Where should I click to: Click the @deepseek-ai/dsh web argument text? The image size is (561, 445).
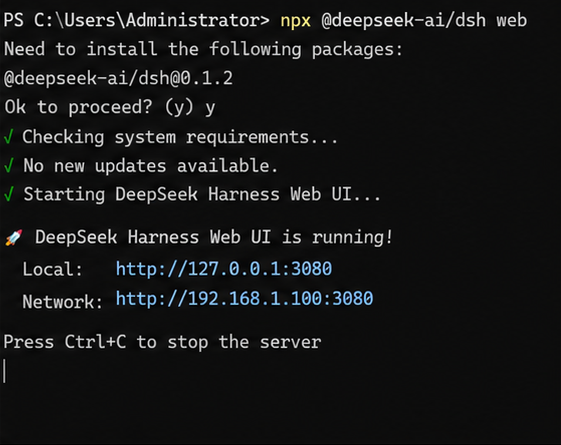[424, 20]
